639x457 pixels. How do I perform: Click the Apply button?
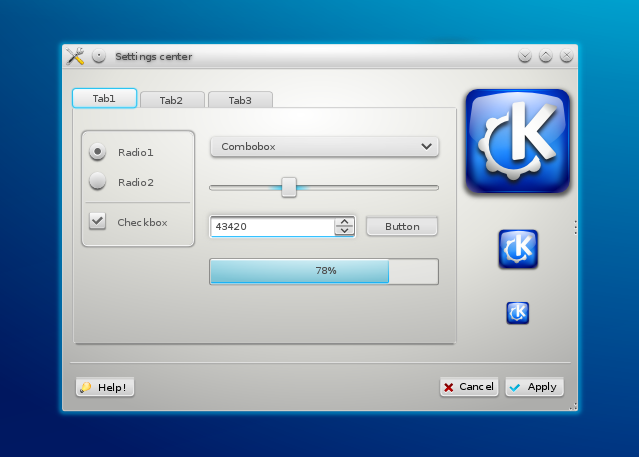[535, 386]
